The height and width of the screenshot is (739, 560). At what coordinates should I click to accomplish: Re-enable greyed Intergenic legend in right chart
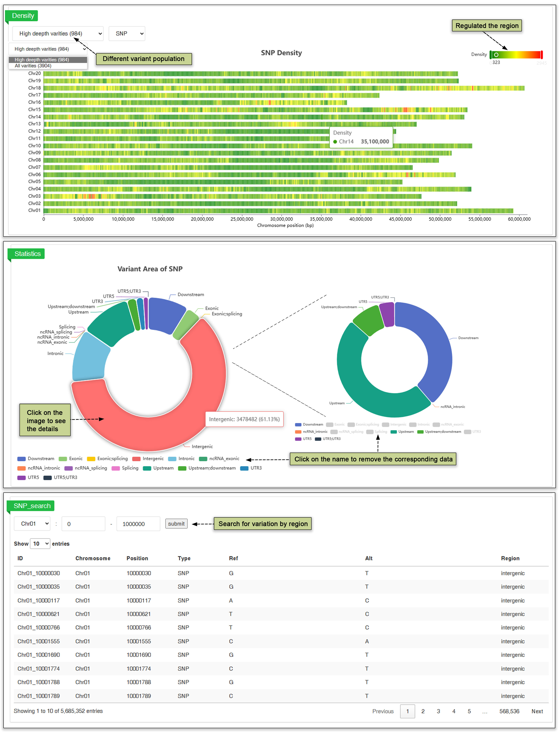385,425
